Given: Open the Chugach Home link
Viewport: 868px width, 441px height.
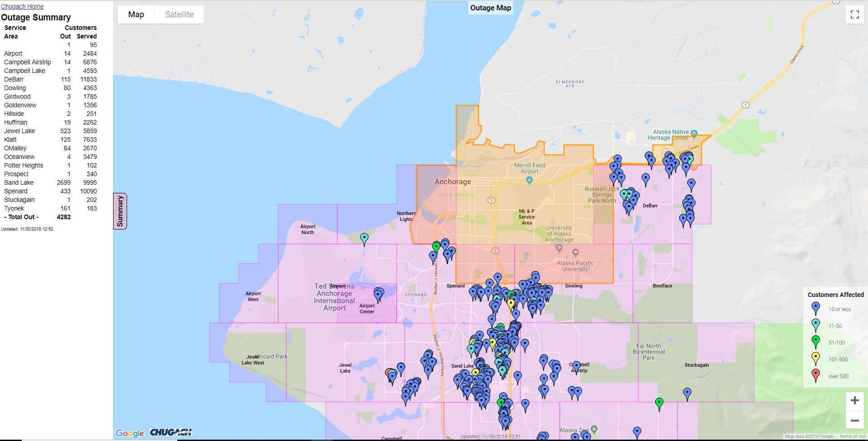Looking at the screenshot, I should click(x=22, y=6).
